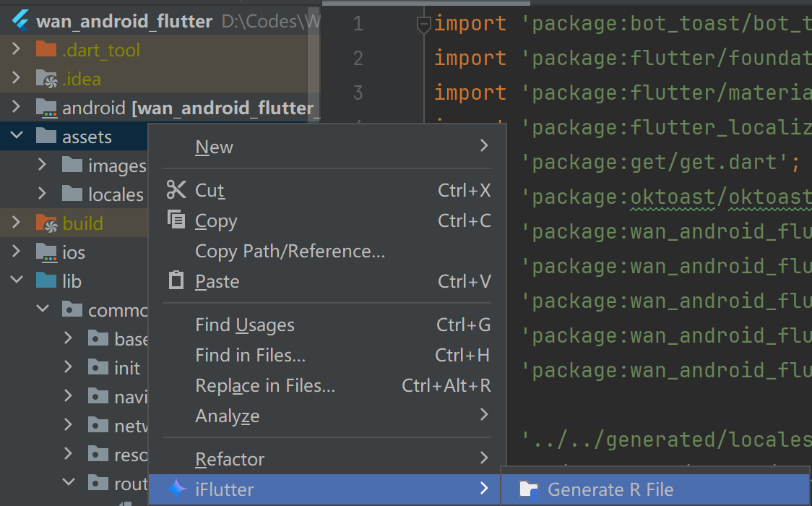Screen dimensions: 812x506
Task: Expand the .idea folder chevron
Action: pos(16,78)
